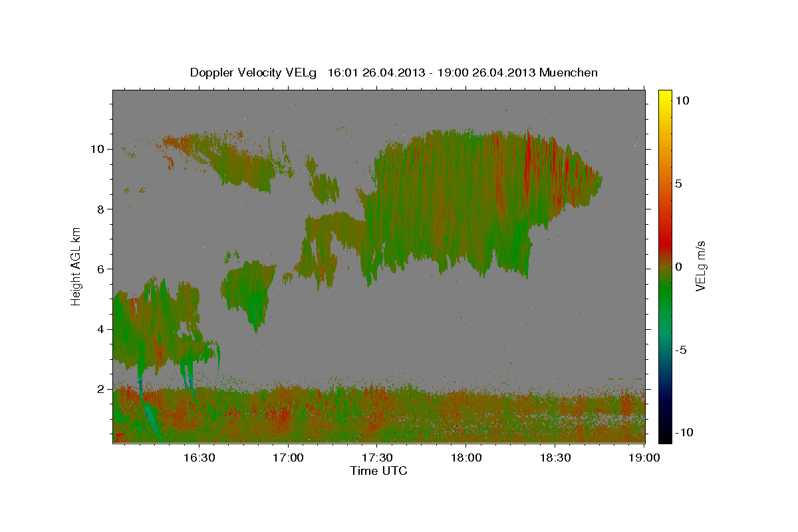Click the 17:00 time tick label
Screen dimensions: 798x532
click(x=288, y=458)
